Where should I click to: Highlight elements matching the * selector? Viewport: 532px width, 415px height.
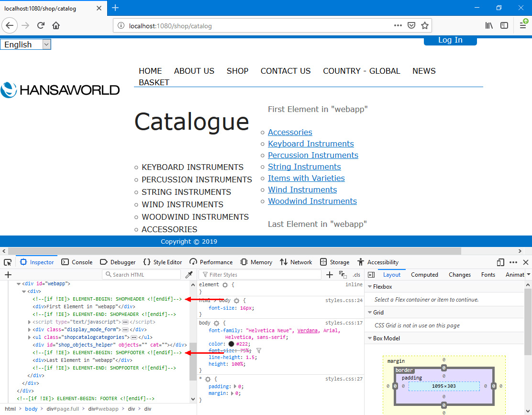click(x=208, y=379)
